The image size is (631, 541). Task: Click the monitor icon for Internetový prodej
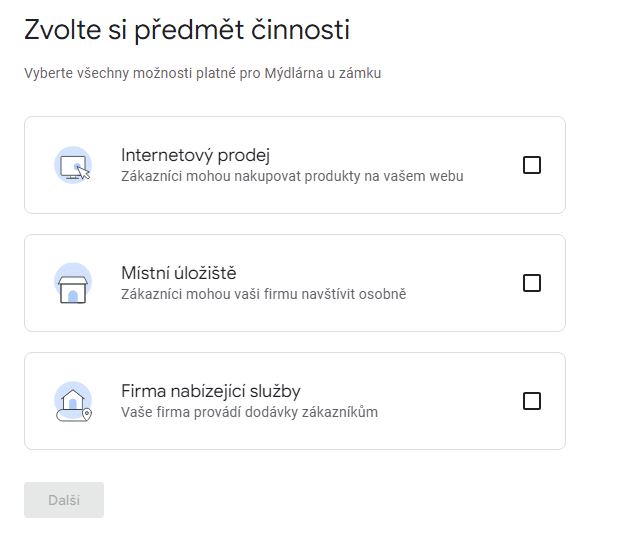pyautogui.click(x=73, y=165)
